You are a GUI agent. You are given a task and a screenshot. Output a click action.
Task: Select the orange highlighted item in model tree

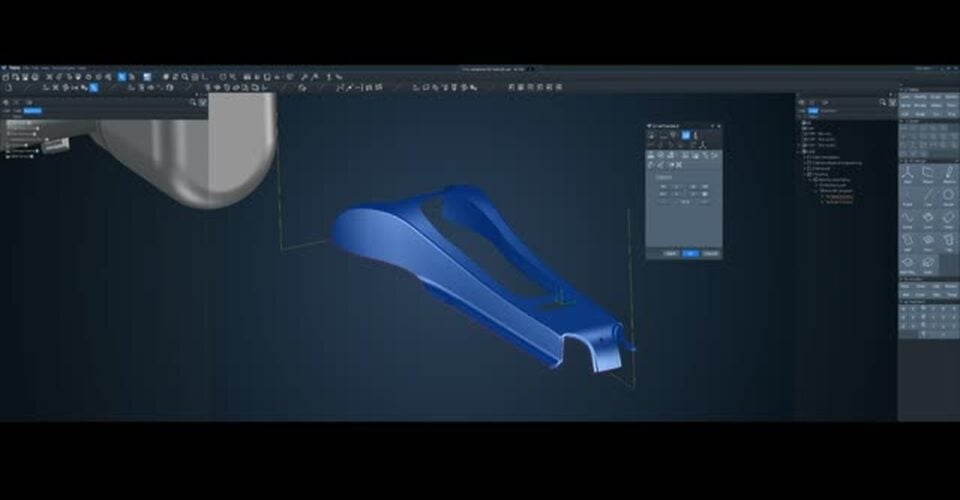pyautogui.click(x=838, y=198)
